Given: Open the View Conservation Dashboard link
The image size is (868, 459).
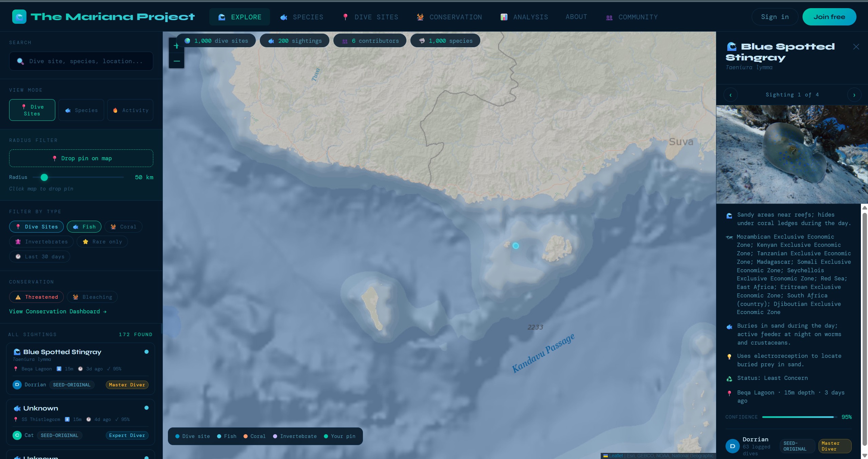Looking at the screenshot, I should (58, 311).
